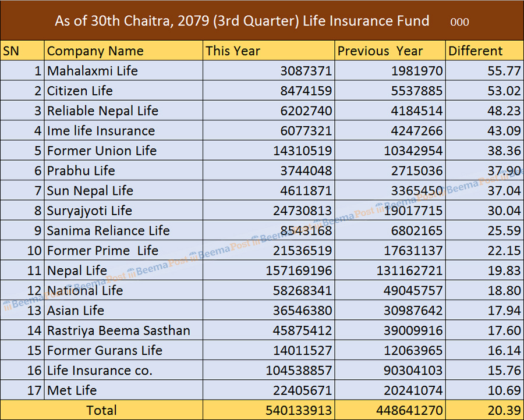The width and height of the screenshot is (524, 420).
Task: Click Suryajyoti Life's Previous Year value 19017715
Action: pos(413,211)
